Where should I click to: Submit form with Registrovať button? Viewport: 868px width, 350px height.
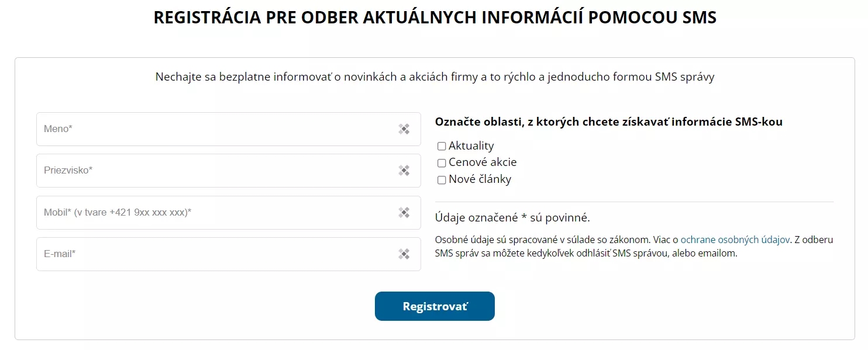[435, 306]
